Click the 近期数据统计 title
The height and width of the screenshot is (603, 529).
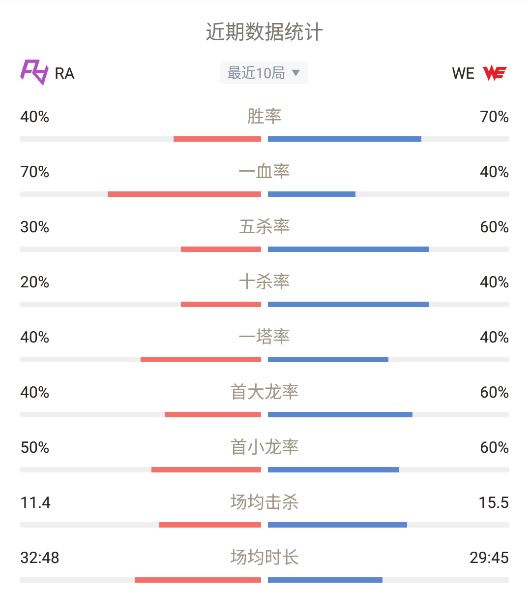click(x=264, y=32)
